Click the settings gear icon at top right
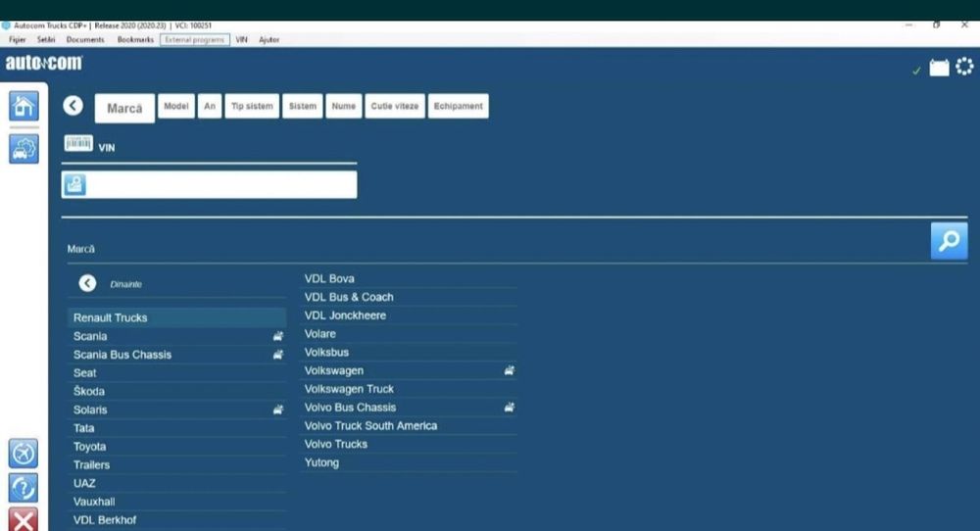Image resolution: width=980 pixels, height=531 pixels. (x=964, y=67)
